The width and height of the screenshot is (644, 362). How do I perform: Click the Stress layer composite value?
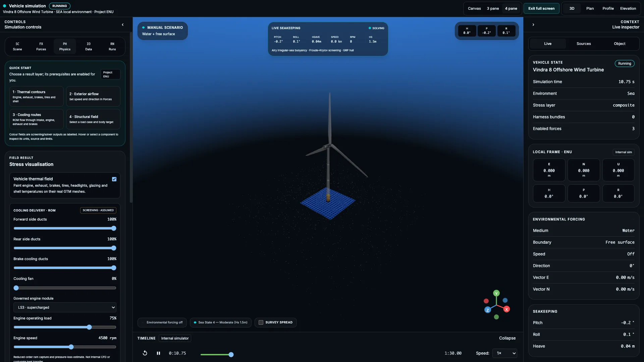(x=624, y=105)
